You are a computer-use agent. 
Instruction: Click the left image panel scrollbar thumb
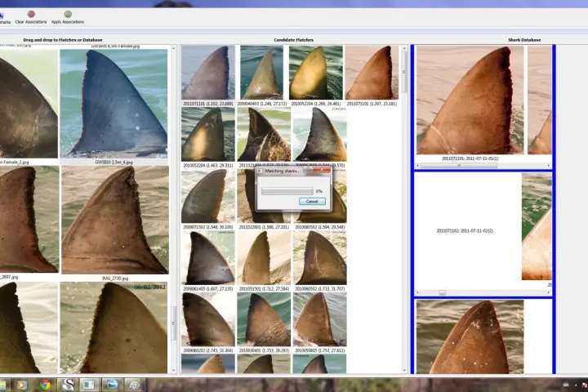pos(173,323)
